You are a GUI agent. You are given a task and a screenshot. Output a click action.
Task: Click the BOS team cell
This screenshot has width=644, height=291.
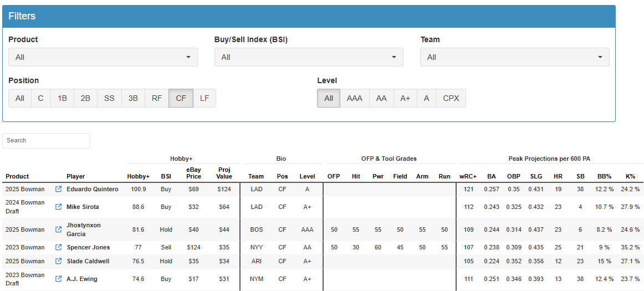tap(256, 229)
